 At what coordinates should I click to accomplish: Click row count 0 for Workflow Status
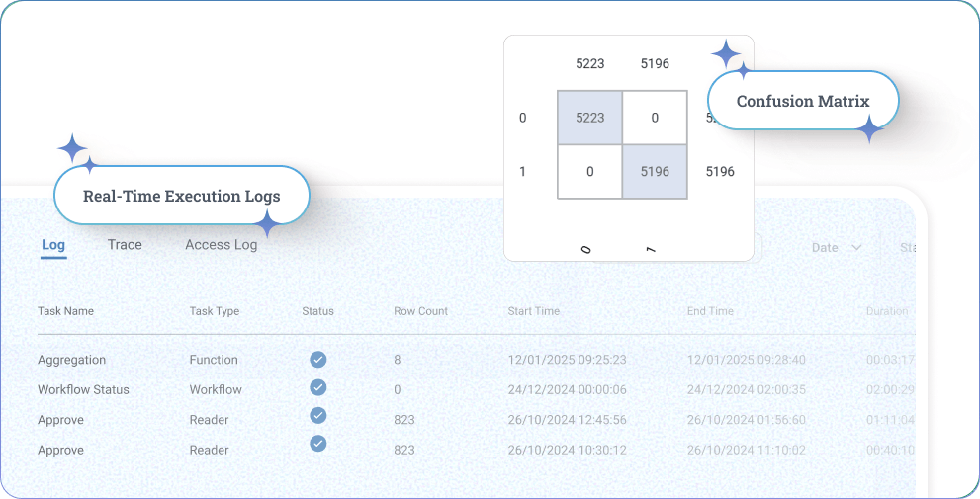[398, 389]
